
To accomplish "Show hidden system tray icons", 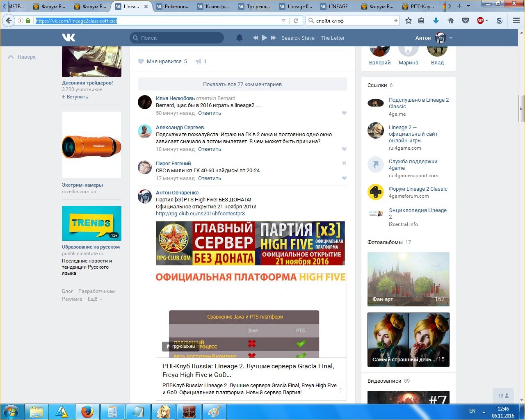I will click(484, 411).
